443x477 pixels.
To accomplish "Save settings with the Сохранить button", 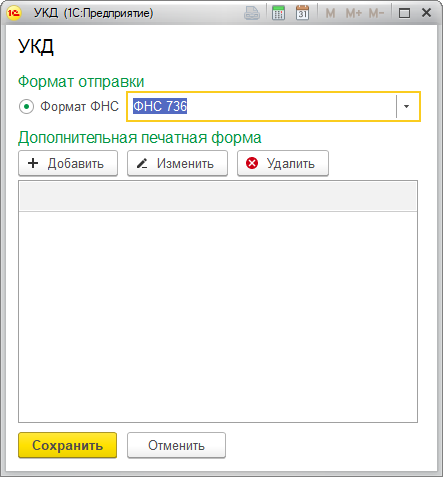I will pos(68,445).
